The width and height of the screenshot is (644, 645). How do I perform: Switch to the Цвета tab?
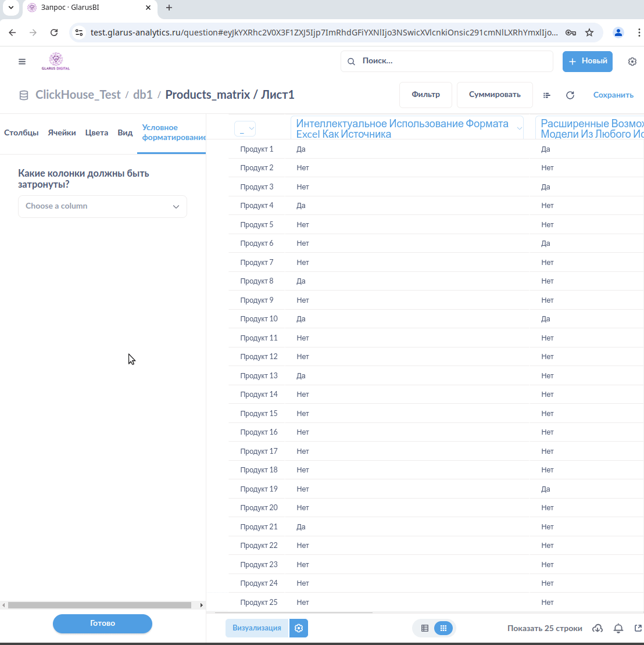[x=96, y=132]
